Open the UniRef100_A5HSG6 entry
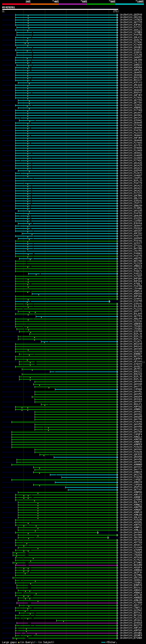Screen dimensions: 146x644 click(x=131, y=294)
